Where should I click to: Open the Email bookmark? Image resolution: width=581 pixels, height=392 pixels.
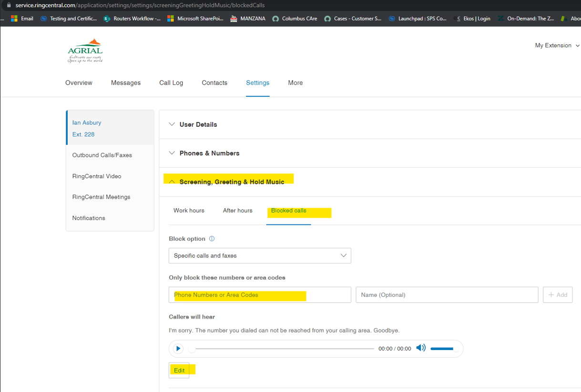pyautogui.click(x=22, y=19)
